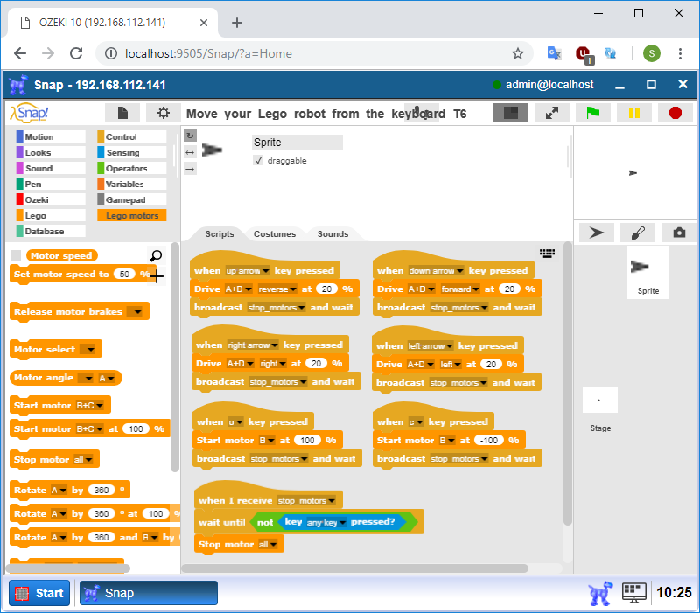Open the uBlock extension icon

[x=584, y=54]
